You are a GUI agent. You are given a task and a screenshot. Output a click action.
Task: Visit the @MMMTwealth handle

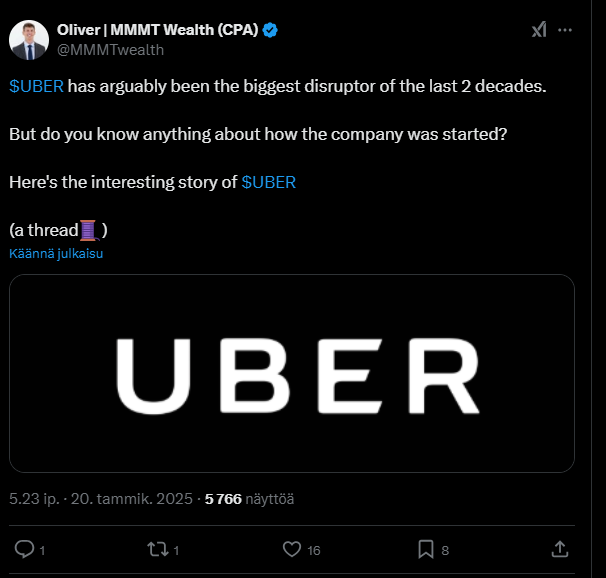point(110,49)
